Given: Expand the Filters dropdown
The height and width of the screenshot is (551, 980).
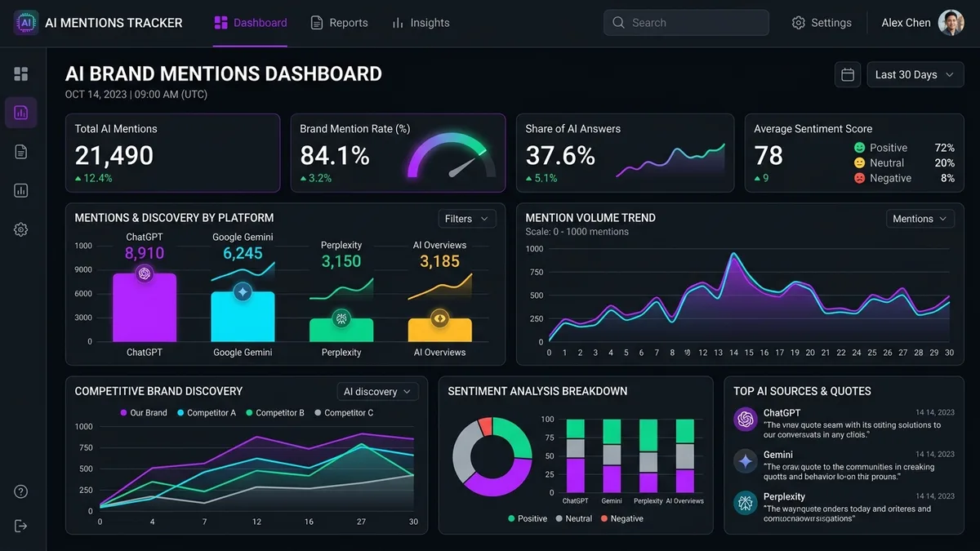Looking at the screenshot, I should pos(467,219).
